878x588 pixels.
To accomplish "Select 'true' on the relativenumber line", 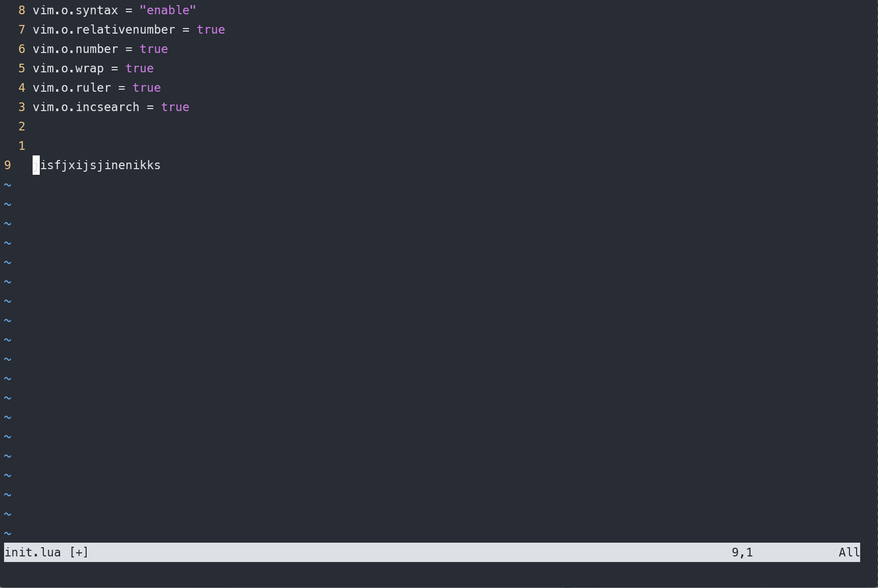I will pyautogui.click(x=211, y=30).
